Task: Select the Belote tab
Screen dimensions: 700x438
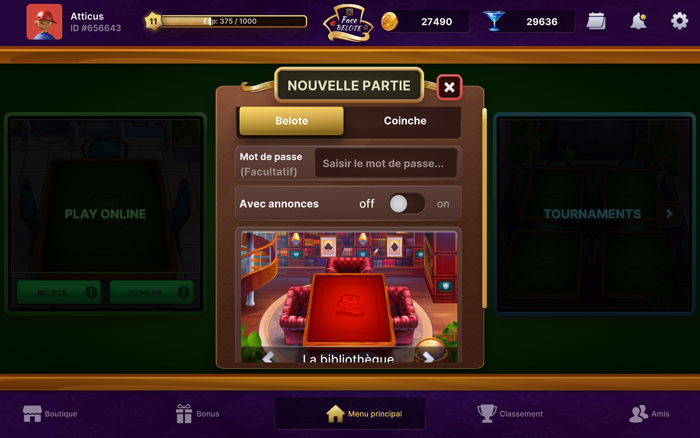Action: point(292,121)
